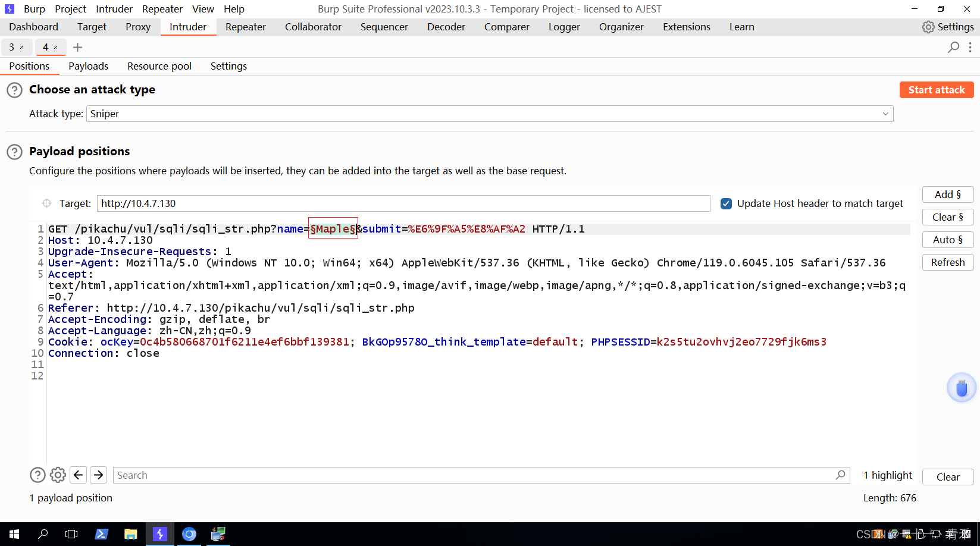Image resolution: width=980 pixels, height=546 pixels.
Task: Close Intruder tab 3
Action: pyautogui.click(x=22, y=48)
